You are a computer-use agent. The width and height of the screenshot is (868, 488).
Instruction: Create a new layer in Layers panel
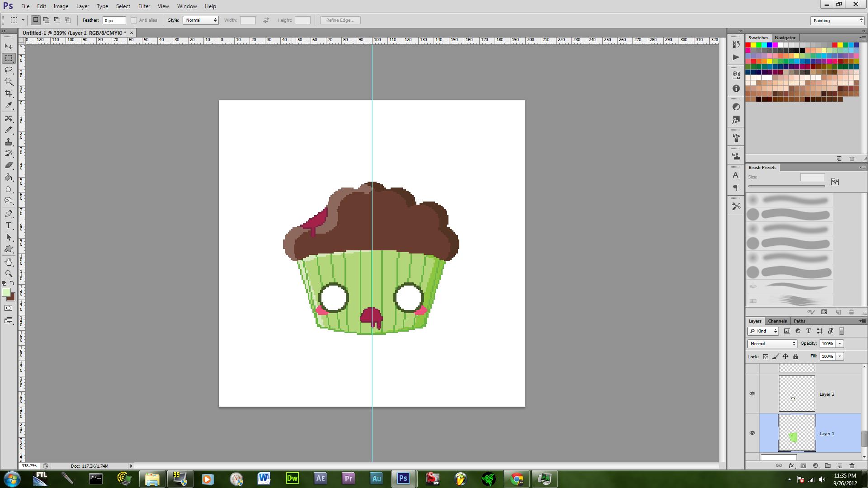click(x=840, y=465)
